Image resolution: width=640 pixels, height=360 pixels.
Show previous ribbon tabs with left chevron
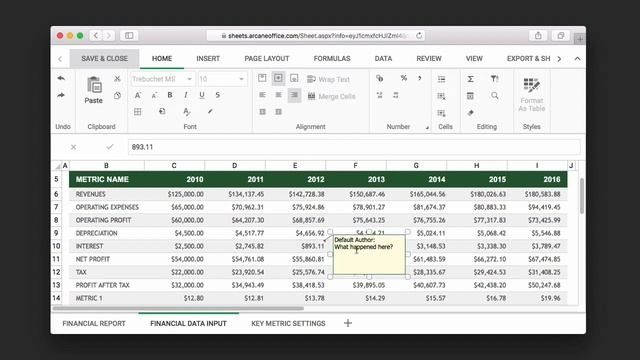[60, 59]
